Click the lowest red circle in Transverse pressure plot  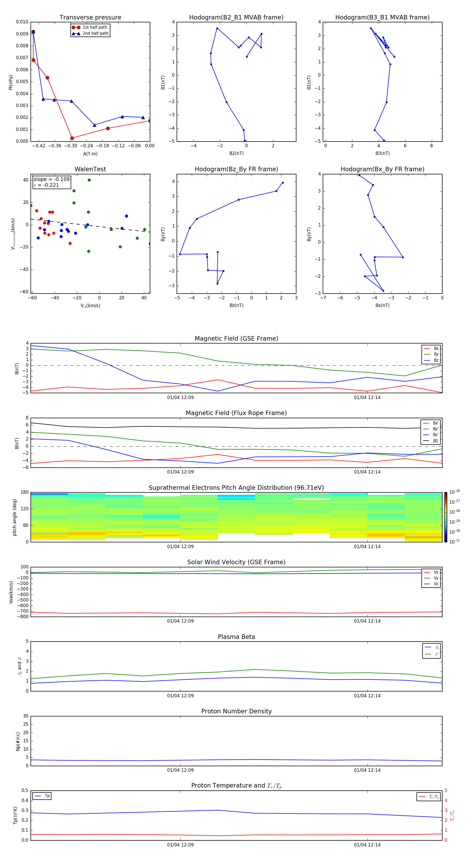coord(72,138)
